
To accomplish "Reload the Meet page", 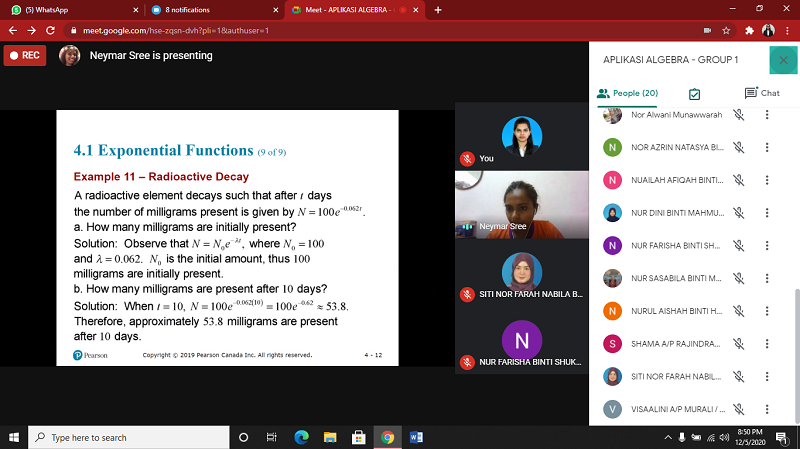I will point(50,30).
